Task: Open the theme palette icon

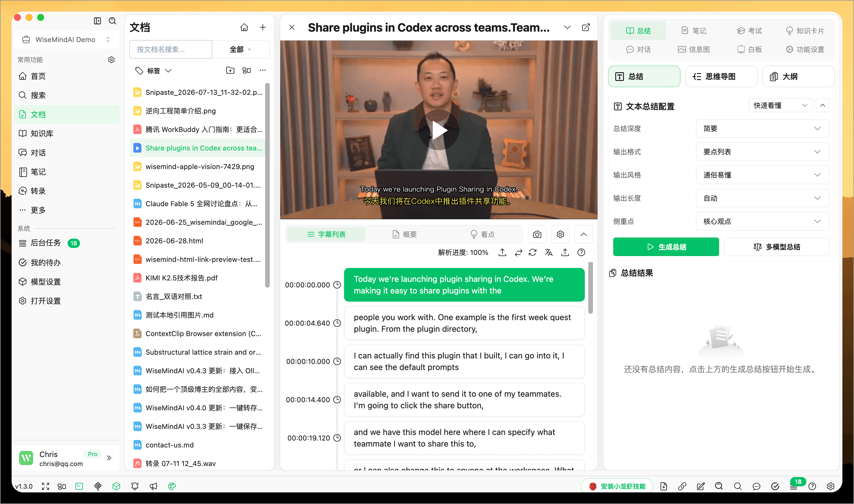Action: click(172, 486)
